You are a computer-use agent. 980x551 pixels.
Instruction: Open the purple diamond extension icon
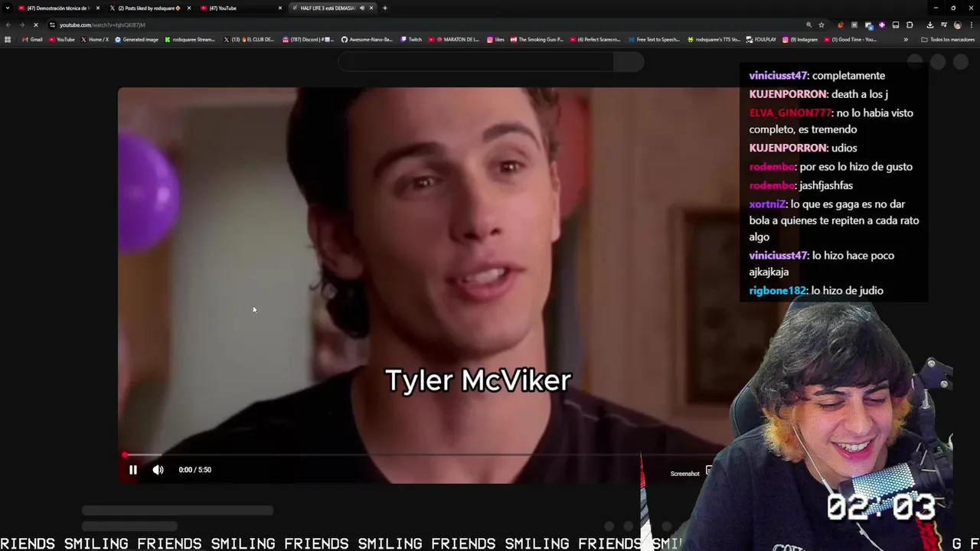[x=882, y=24]
